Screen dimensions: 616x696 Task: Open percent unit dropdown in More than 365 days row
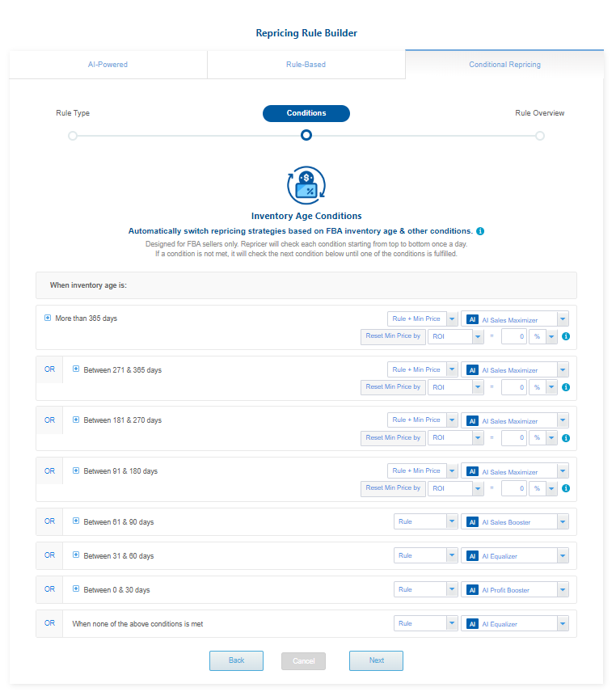pos(542,336)
